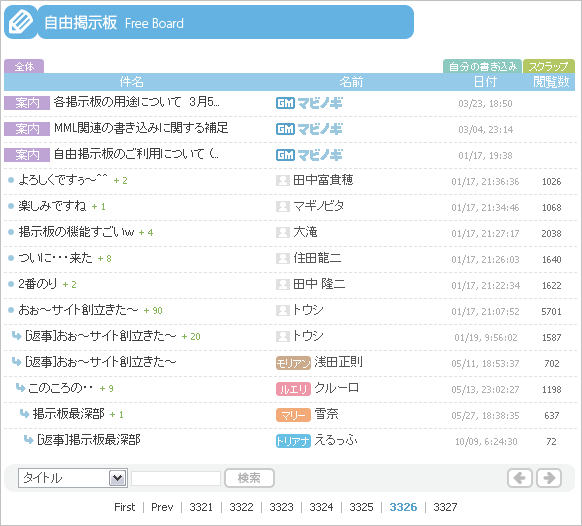
Task: Open post 掲示板の機能すごいw
Action: tap(76, 232)
